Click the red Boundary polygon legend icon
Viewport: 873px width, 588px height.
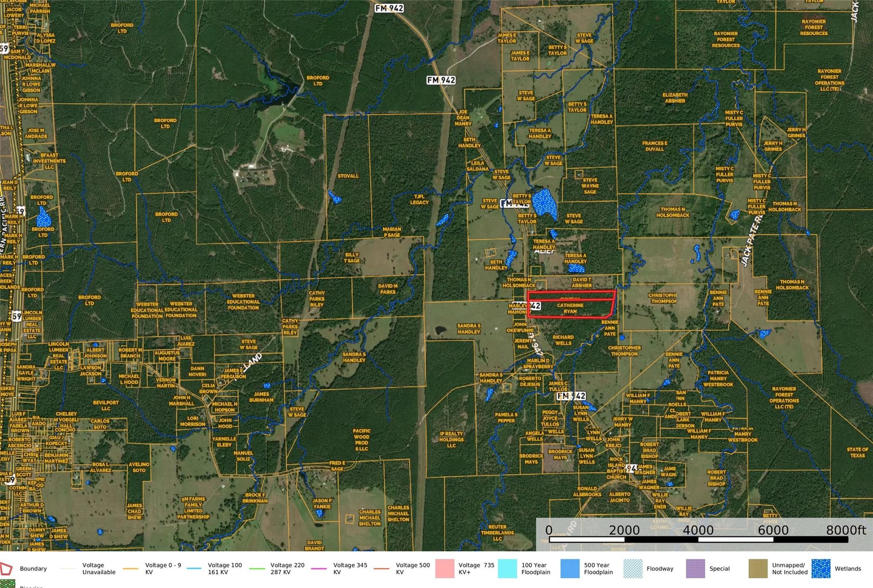pos(6,568)
